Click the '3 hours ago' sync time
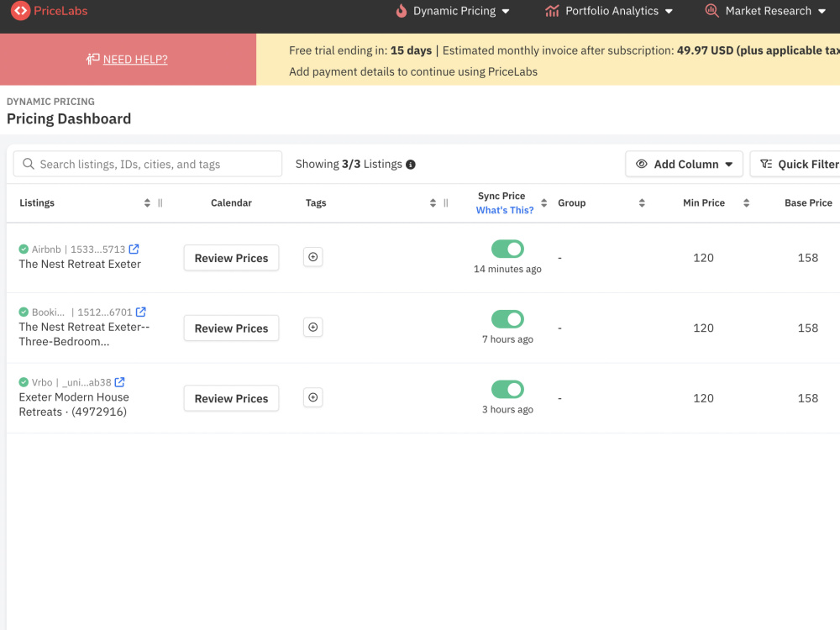The height and width of the screenshot is (630, 840). (x=507, y=409)
